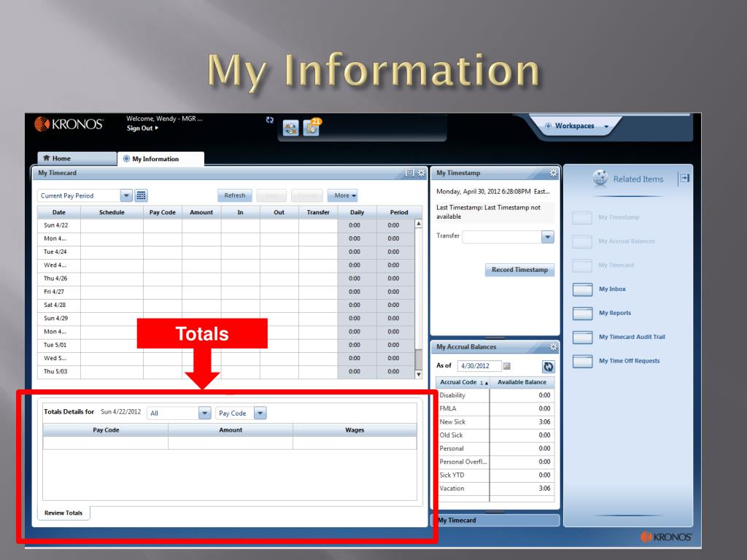
Task: Click the Thu 4/26 date row
Action: (226, 279)
